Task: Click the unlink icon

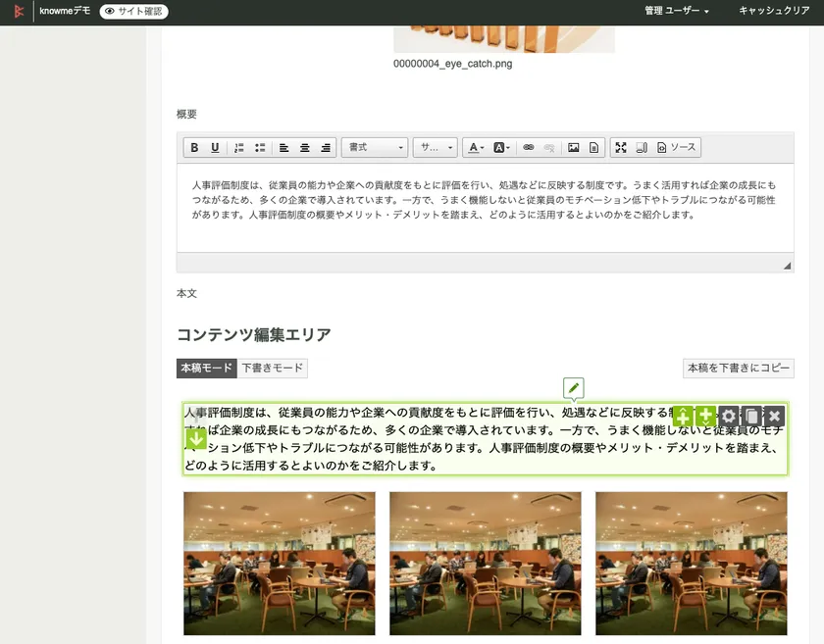Action: point(549,148)
